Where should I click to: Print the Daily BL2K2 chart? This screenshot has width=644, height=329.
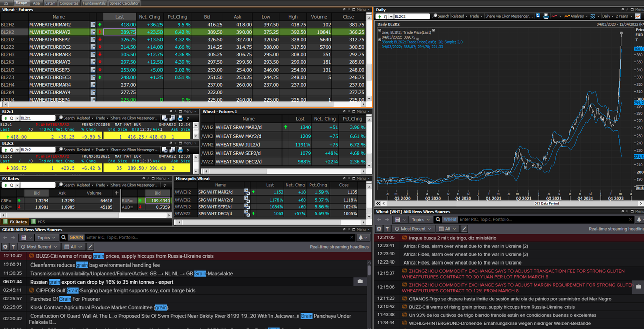coord(546,16)
